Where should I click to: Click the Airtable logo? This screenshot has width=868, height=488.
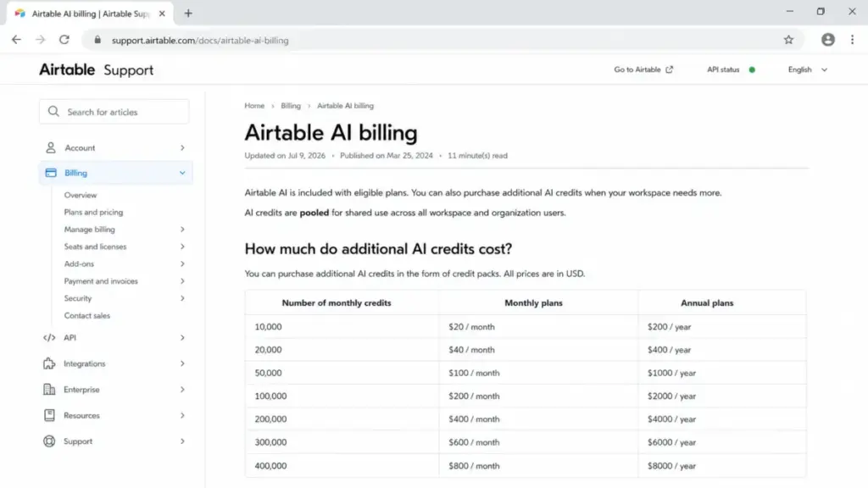point(67,69)
